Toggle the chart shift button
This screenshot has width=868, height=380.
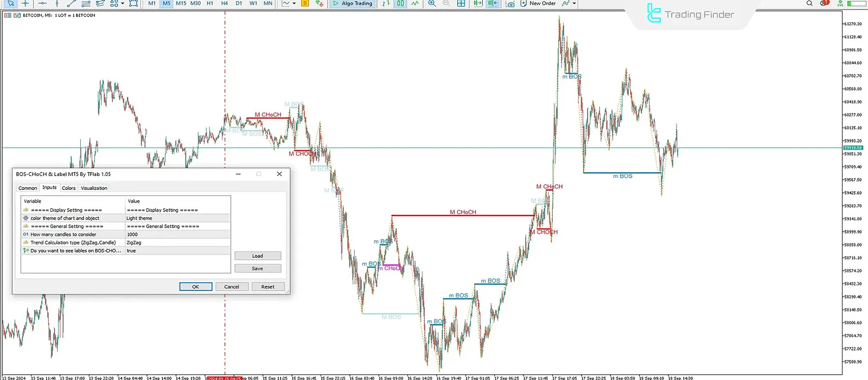click(493, 3)
